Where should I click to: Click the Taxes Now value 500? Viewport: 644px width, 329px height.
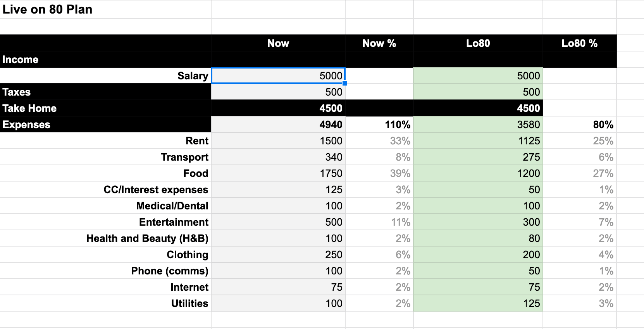click(x=278, y=92)
